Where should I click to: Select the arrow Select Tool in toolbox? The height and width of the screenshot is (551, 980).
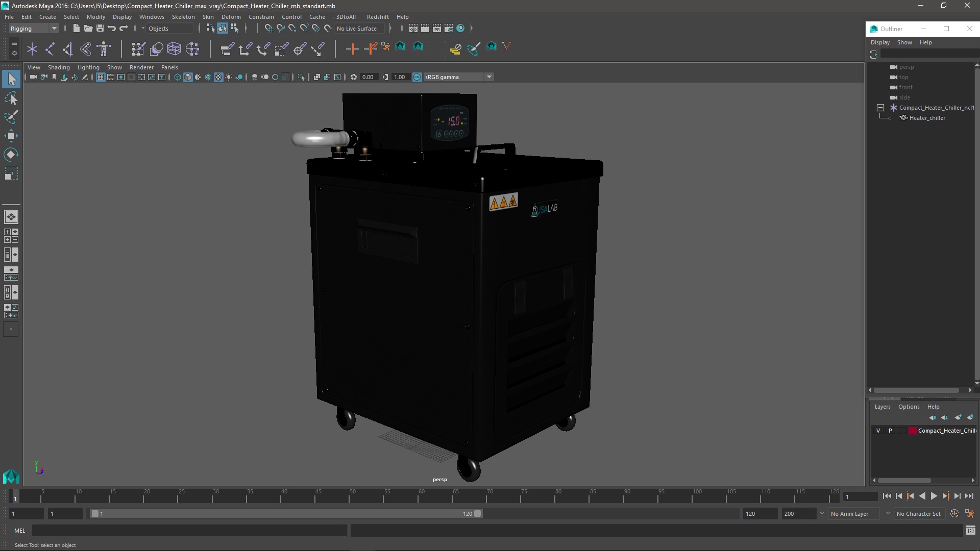[11, 79]
